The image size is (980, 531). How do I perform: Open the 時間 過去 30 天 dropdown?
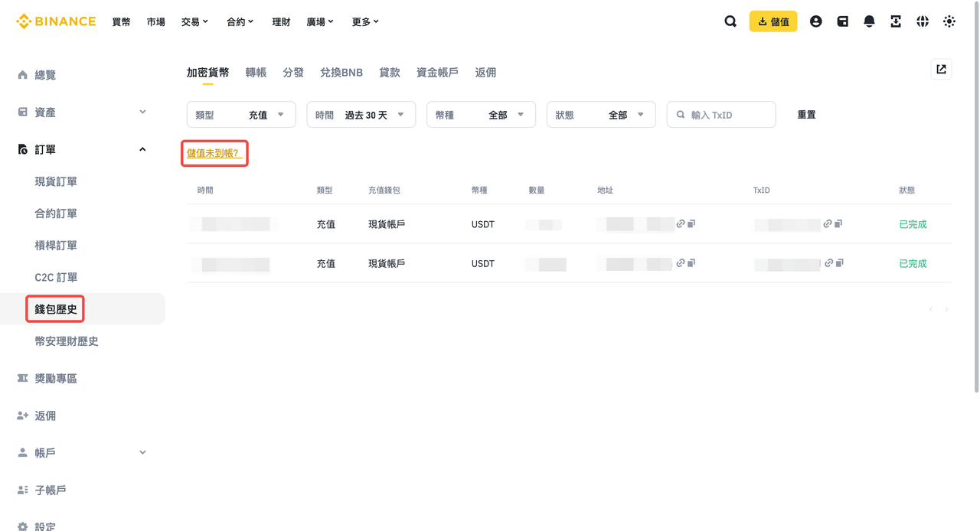(x=361, y=115)
